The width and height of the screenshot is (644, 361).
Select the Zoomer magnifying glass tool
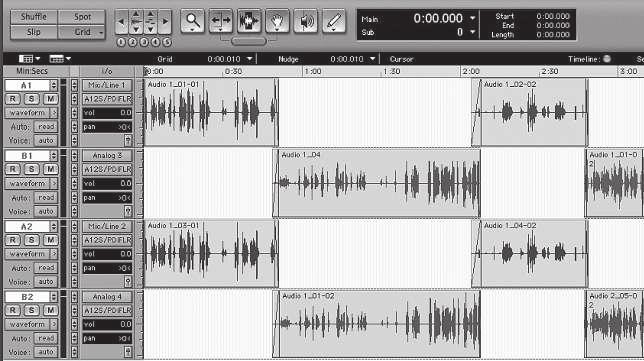pyautogui.click(x=192, y=21)
